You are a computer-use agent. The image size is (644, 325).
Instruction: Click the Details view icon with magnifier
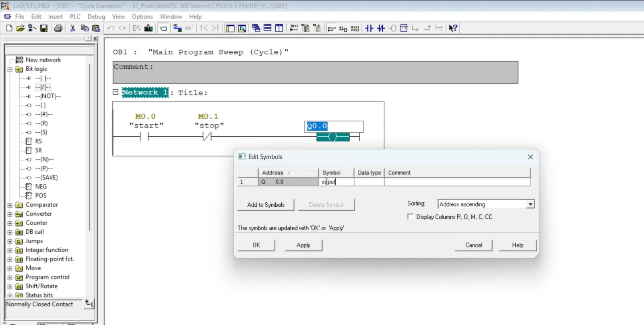tap(242, 28)
